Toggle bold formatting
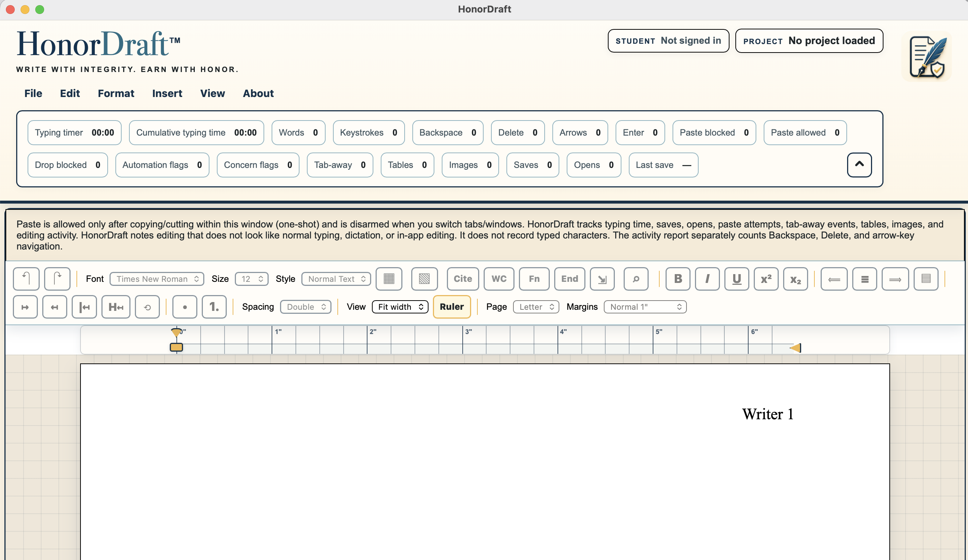Image resolution: width=968 pixels, height=560 pixels. click(x=678, y=279)
